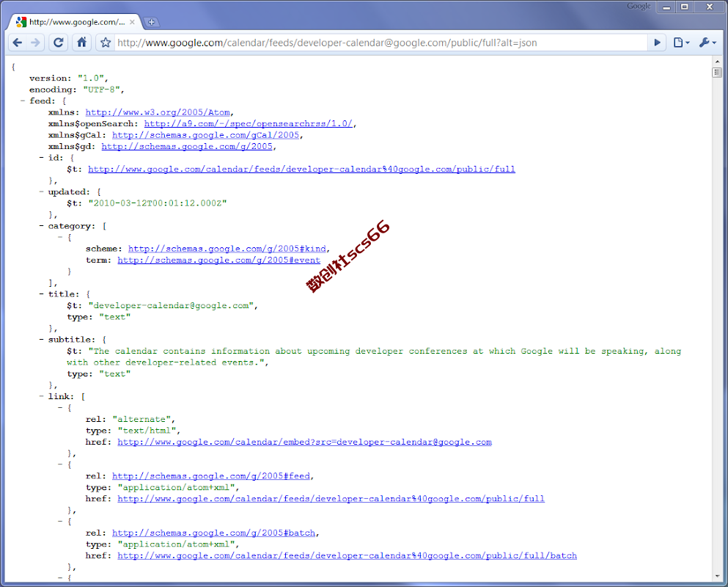Viewport: 728px width, 587px height.
Task: Click the type value "text/html"
Action: 147,431
